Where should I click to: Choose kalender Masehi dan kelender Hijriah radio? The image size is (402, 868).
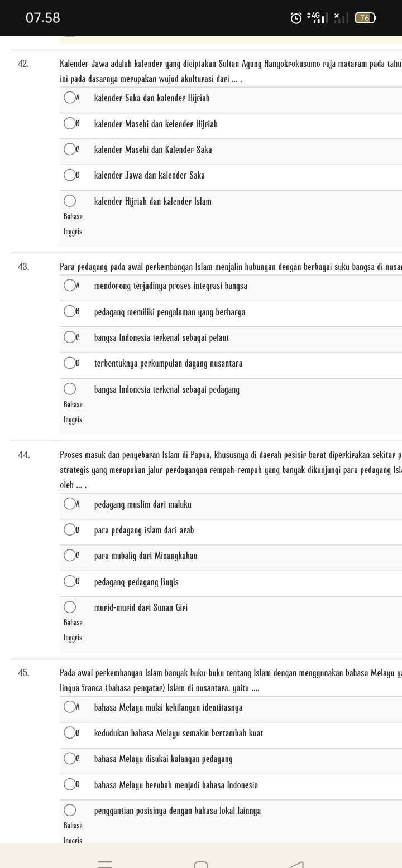coord(70,124)
